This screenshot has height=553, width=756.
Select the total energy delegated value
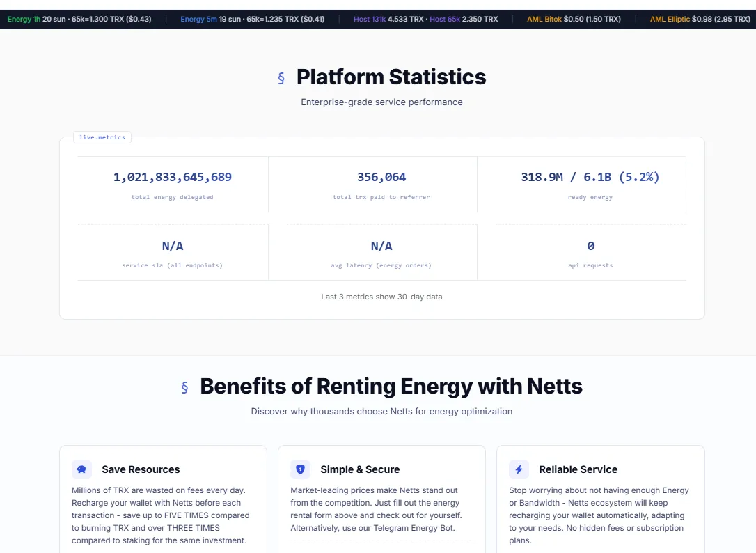(x=173, y=177)
